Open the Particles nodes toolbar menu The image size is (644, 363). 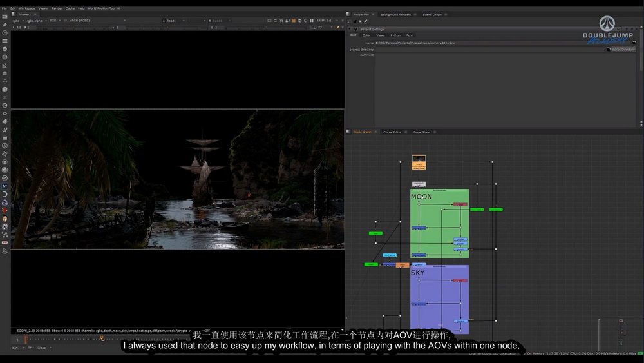tap(5, 97)
